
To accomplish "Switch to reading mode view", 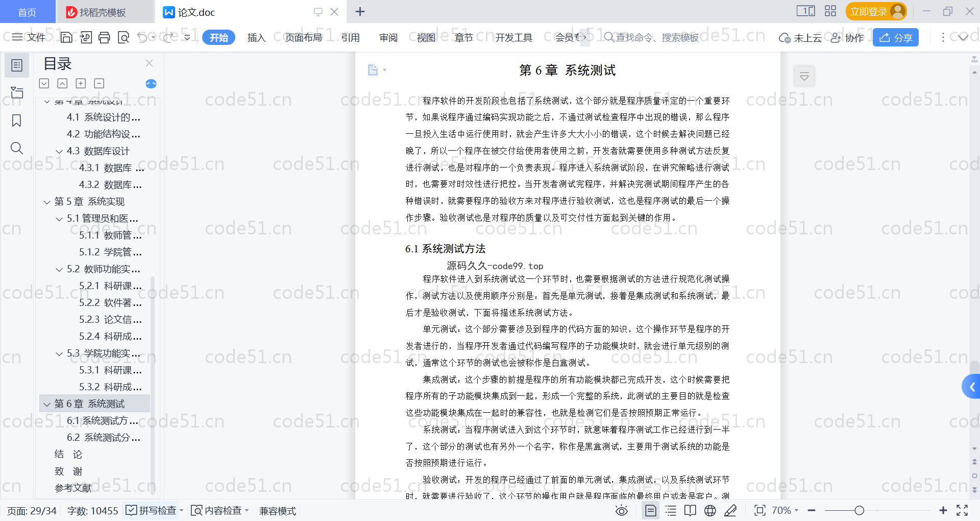I will [x=690, y=510].
